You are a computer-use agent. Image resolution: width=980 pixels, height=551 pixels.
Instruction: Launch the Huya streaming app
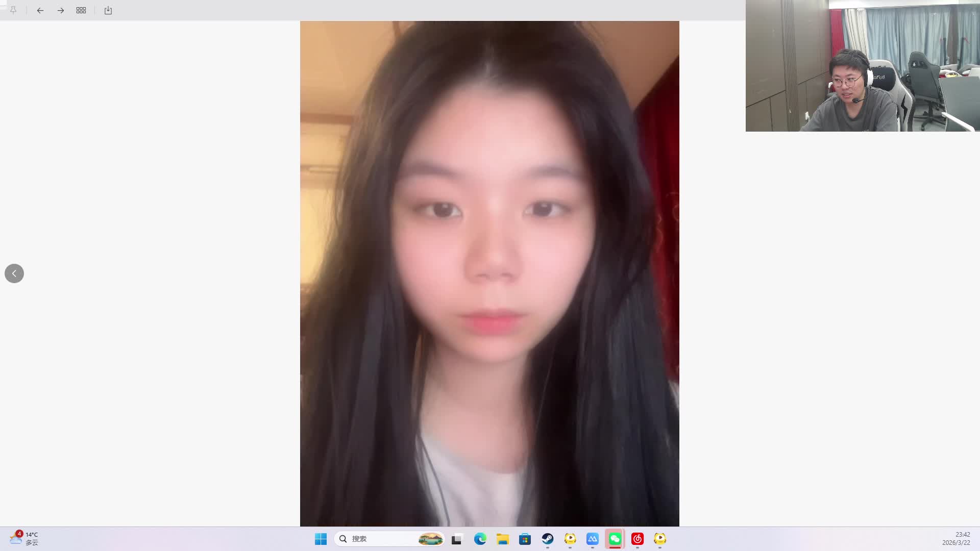click(x=570, y=539)
